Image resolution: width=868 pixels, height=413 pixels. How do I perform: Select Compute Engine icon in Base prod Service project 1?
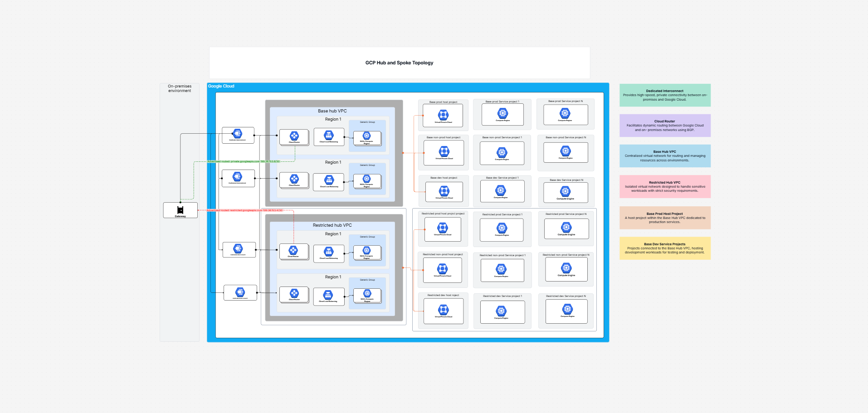point(502,113)
